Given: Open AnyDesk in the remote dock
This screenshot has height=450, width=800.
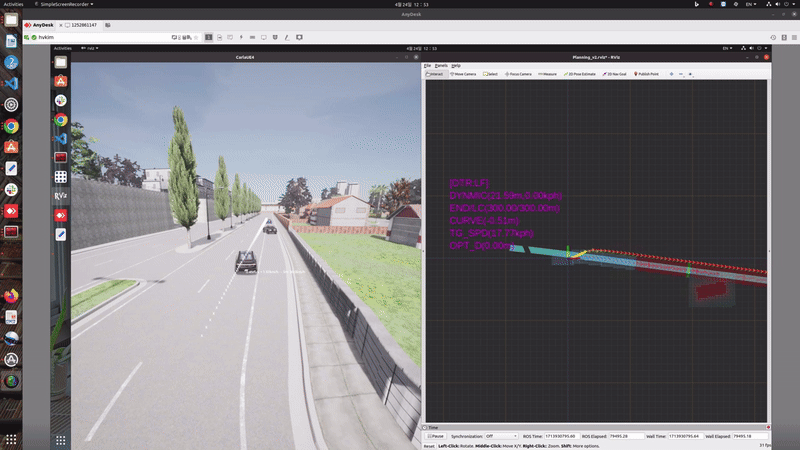Looking at the screenshot, I should point(61,215).
